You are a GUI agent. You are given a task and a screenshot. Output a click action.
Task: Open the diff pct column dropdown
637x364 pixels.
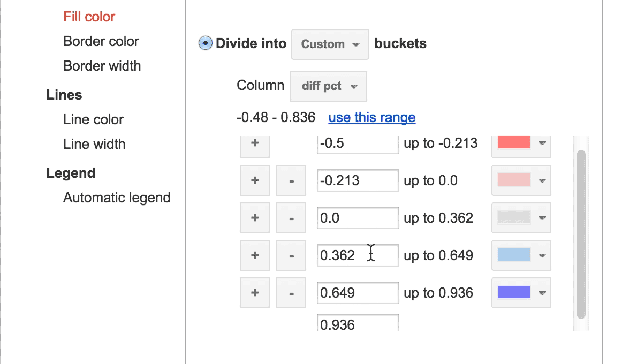[x=328, y=86]
